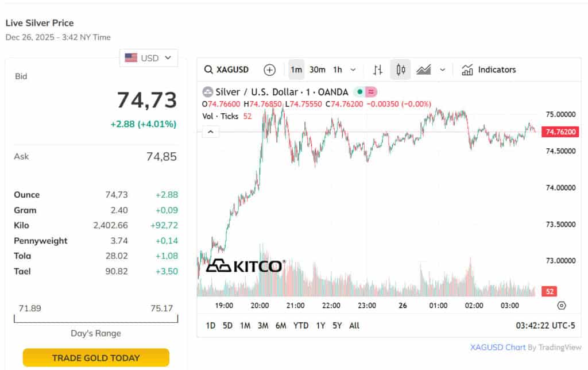Toggle the green market status dot
This screenshot has height=370, width=588.
click(x=359, y=92)
